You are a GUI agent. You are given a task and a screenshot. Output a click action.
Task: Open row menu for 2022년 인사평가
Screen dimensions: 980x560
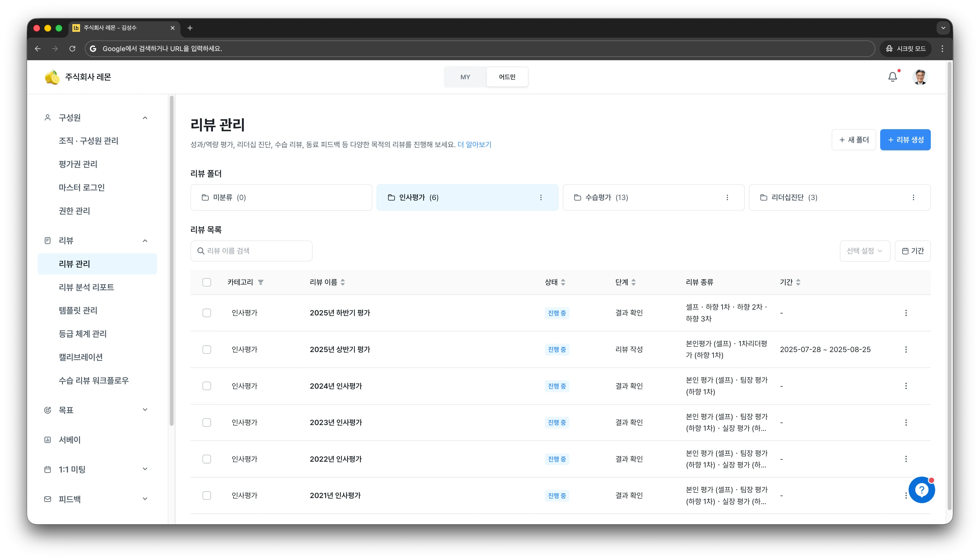pos(906,459)
